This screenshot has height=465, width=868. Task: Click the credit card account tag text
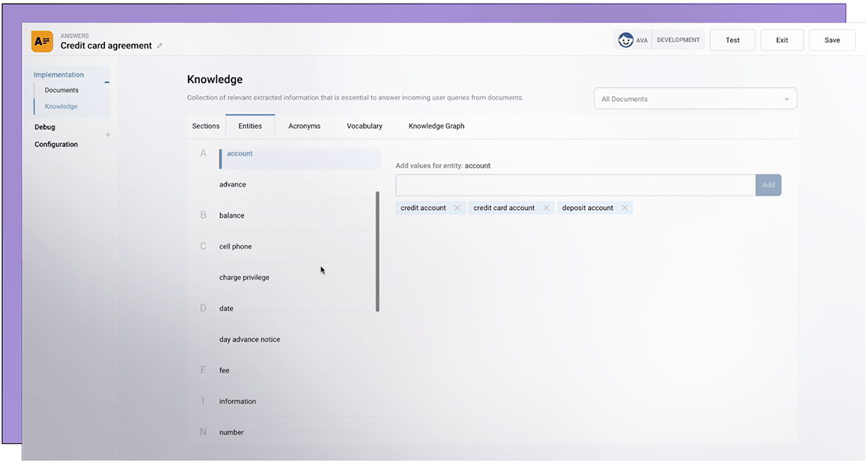(504, 208)
